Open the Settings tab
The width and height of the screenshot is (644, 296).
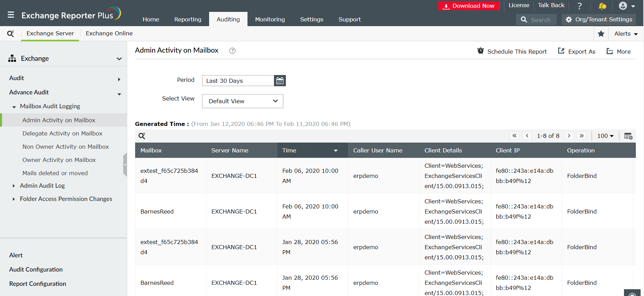[x=312, y=19]
